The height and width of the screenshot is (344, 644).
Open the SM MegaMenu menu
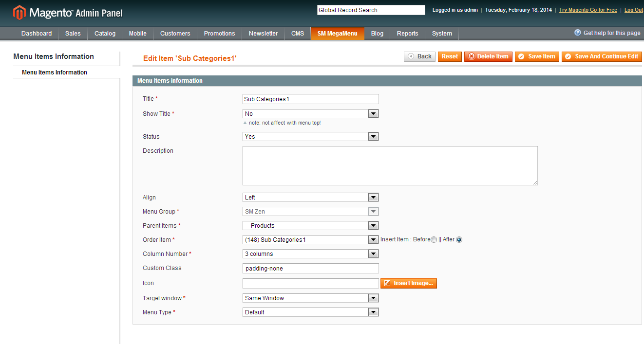(338, 34)
